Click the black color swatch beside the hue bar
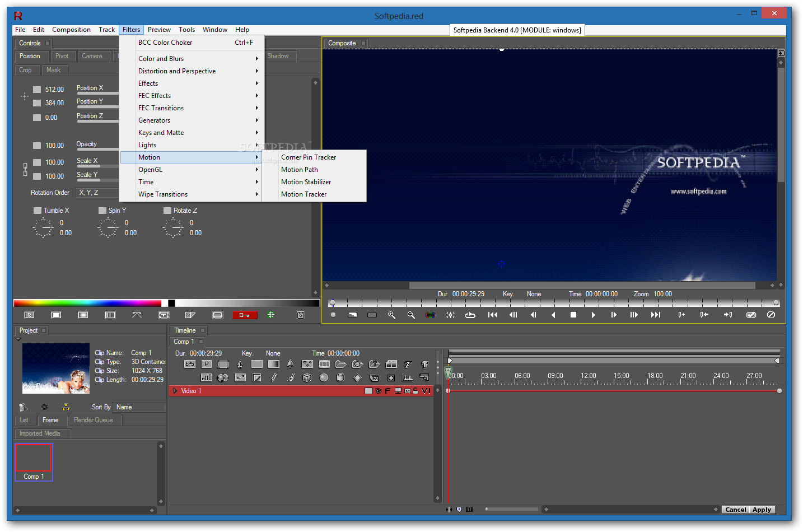This screenshot has width=803, height=532. (x=171, y=303)
